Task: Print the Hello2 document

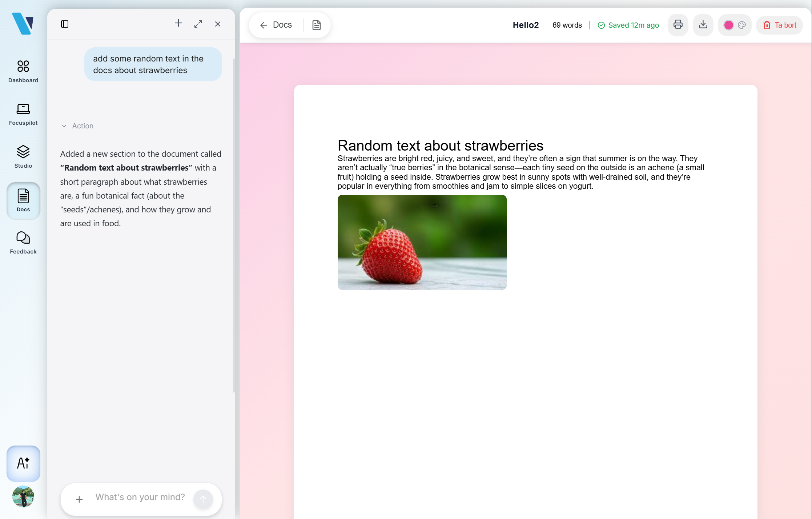Action: pos(678,25)
